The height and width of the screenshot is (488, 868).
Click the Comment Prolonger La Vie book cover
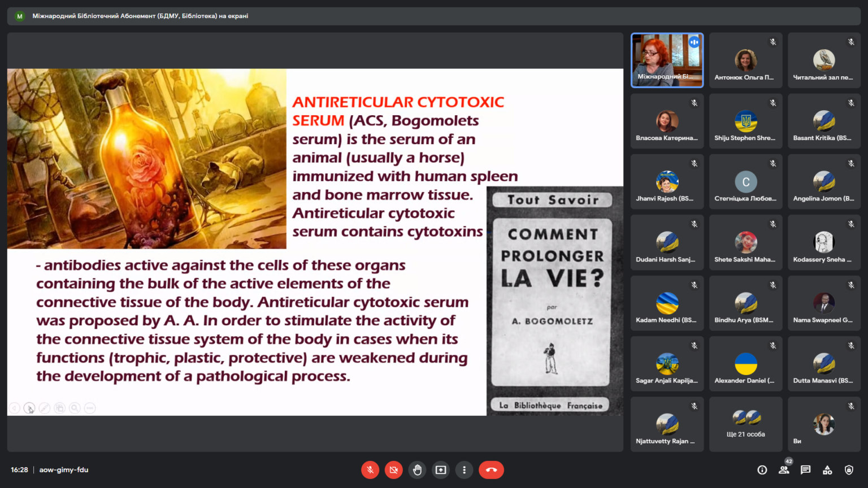555,301
